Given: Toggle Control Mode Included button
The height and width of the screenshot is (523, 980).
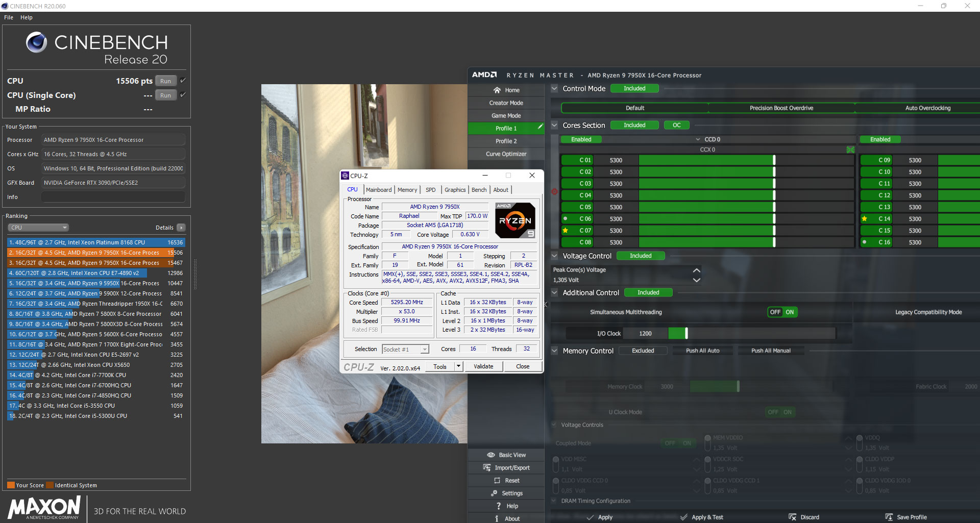Looking at the screenshot, I should [x=634, y=88].
